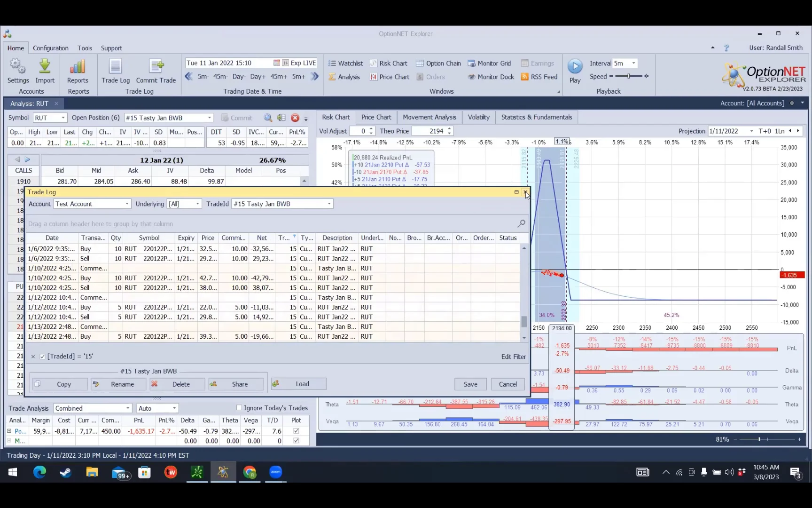Open the Trade Analysis Combined dropdown
This screenshot has height=508, width=812.
coord(127,408)
